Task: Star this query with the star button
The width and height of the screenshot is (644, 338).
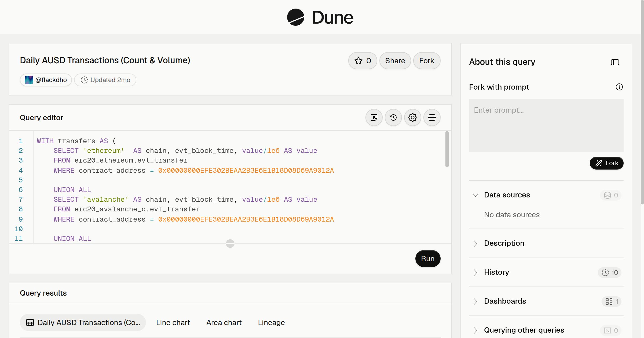Action: (x=363, y=61)
